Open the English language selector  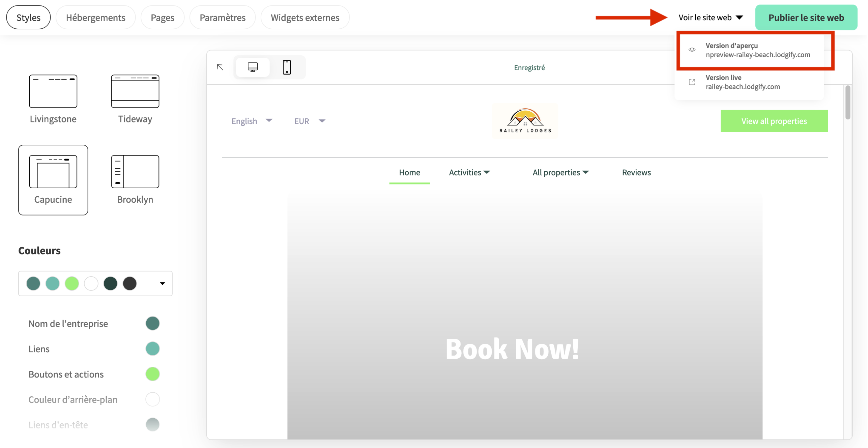point(252,121)
